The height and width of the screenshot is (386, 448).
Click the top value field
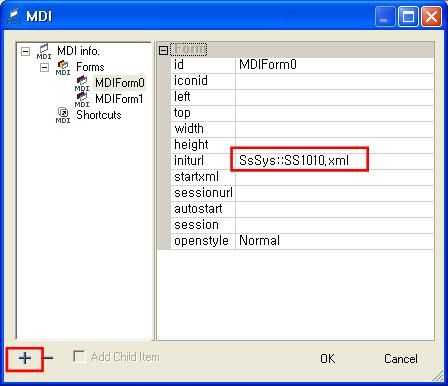pos(335,113)
